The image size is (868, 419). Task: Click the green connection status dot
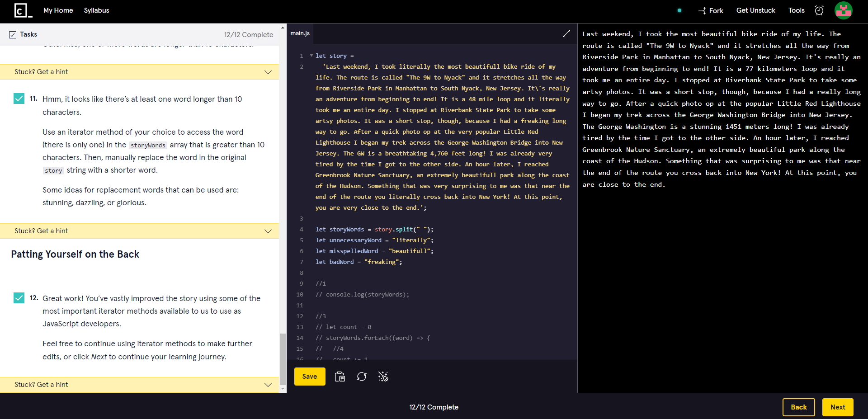679,10
